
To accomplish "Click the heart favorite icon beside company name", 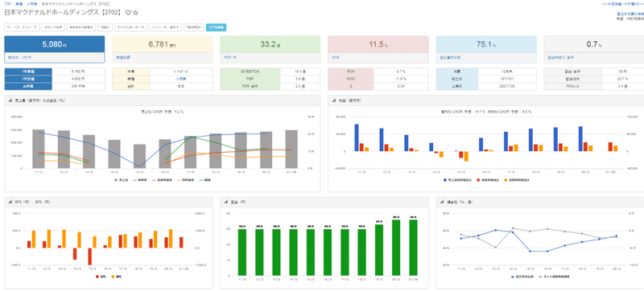I will tap(128, 13).
